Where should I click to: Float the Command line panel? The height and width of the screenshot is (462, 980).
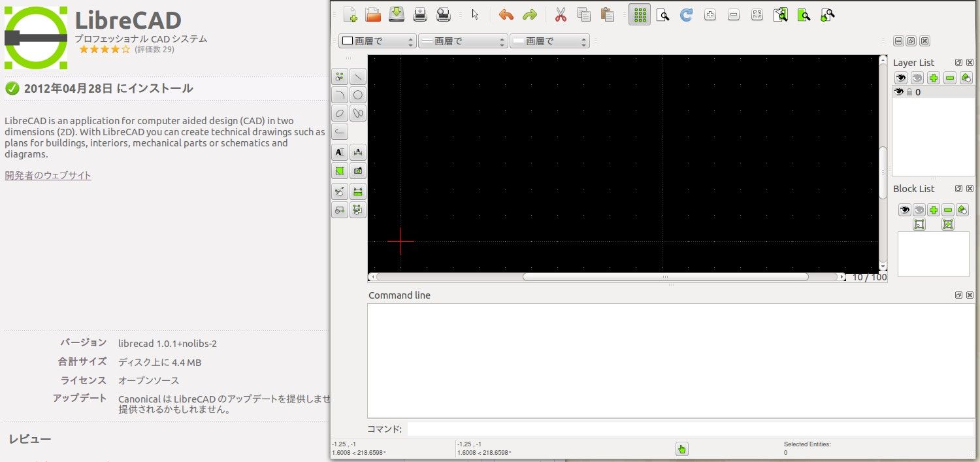[x=958, y=295]
